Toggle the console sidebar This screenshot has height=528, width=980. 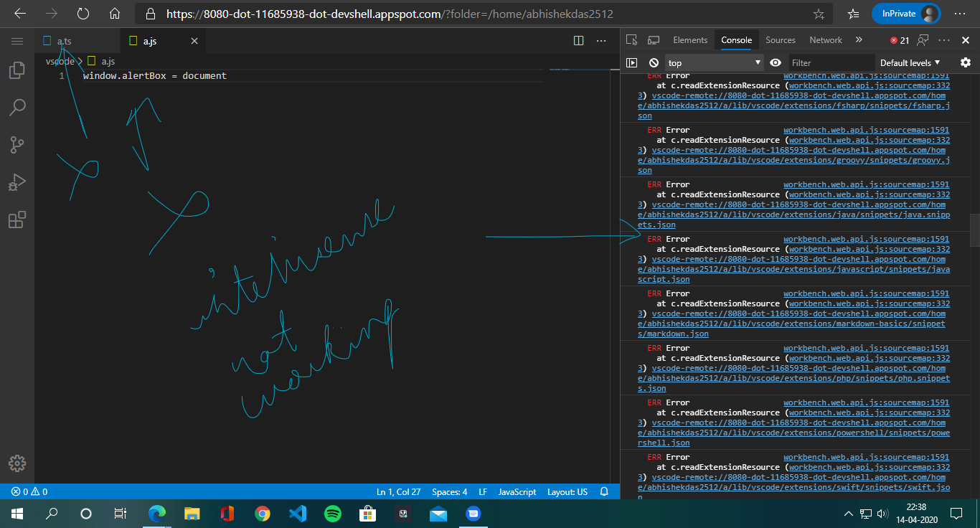tap(632, 63)
